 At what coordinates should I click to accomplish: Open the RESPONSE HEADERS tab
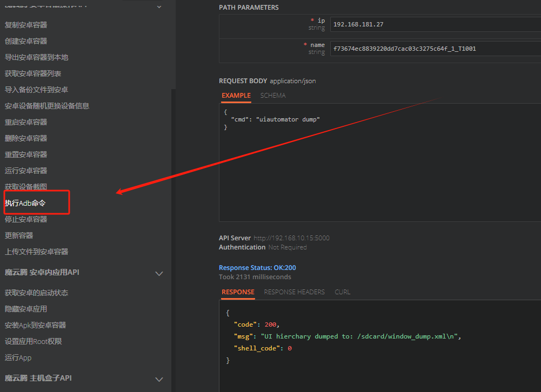(x=294, y=292)
